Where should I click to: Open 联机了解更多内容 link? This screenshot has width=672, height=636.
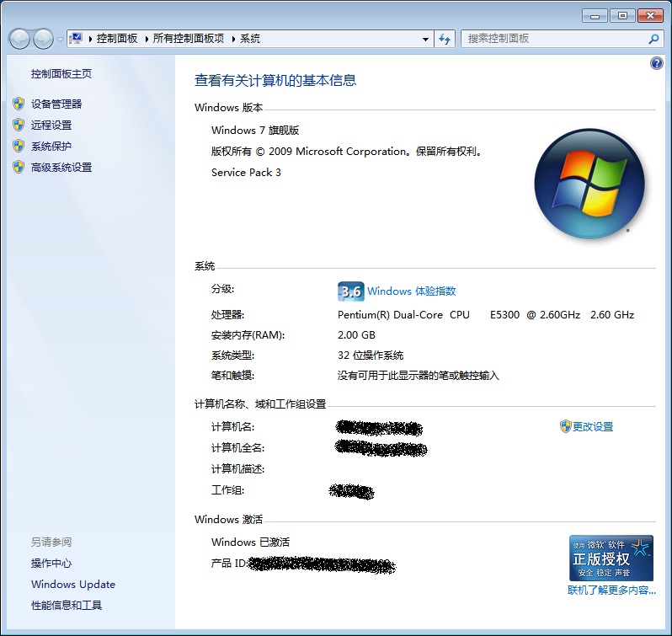611,591
